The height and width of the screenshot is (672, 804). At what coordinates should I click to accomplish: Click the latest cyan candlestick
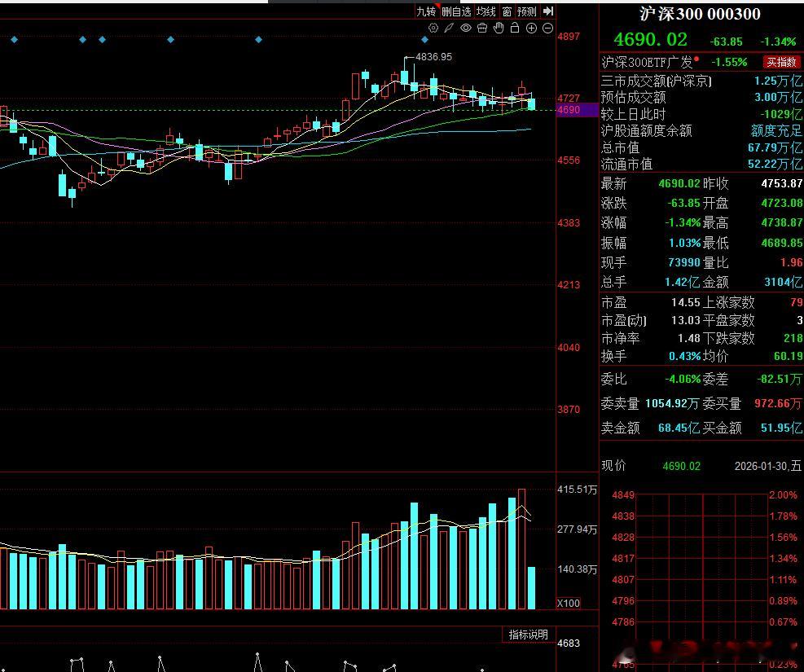pos(531,104)
